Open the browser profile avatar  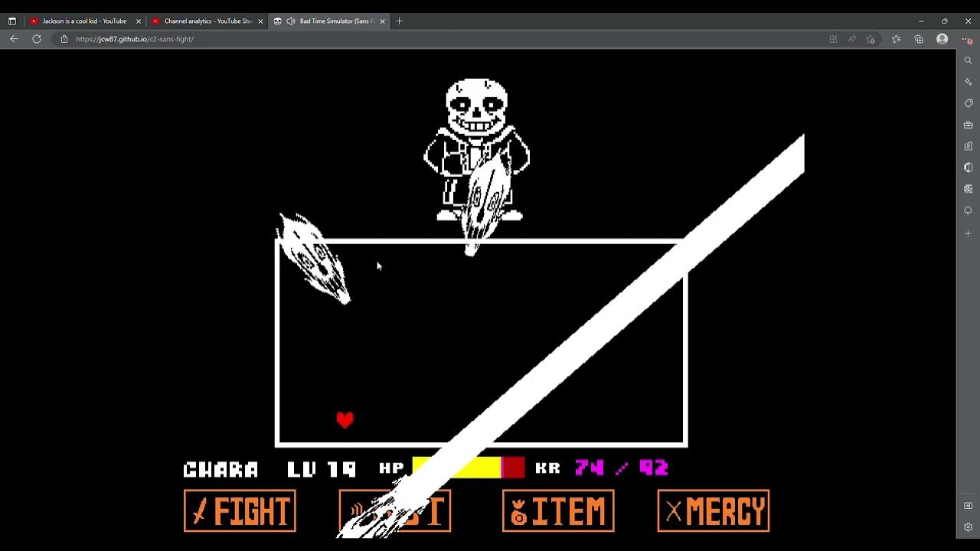pyautogui.click(x=942, y=39)
